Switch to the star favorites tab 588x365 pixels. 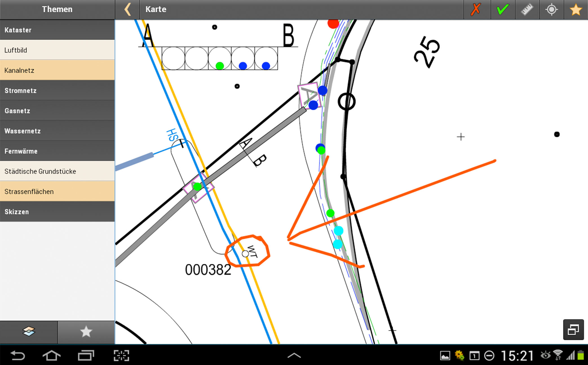(86, 331)
